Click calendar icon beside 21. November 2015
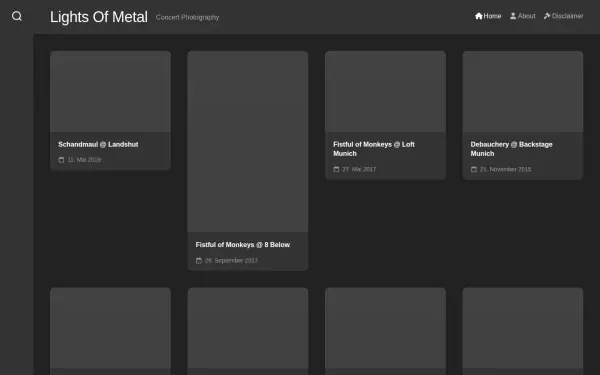600x375 pixels. point(474,169)
